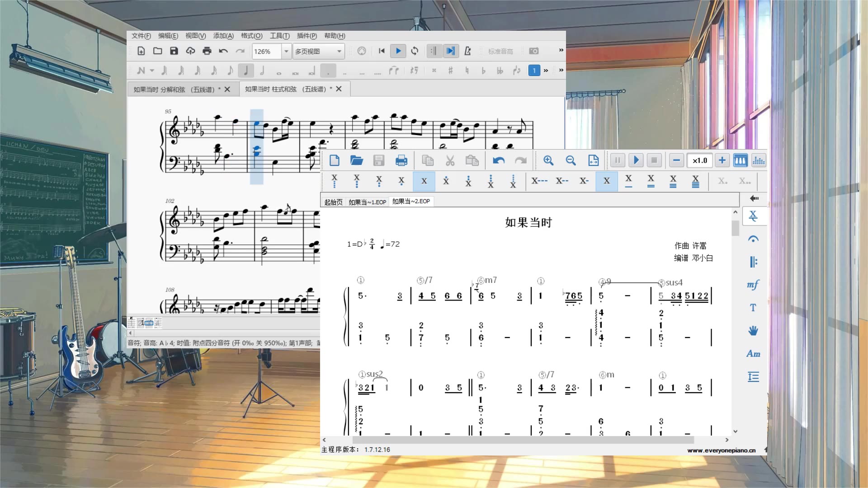
Task: Click the mf dynamics icon in sidebar
Action: point(753,285)
